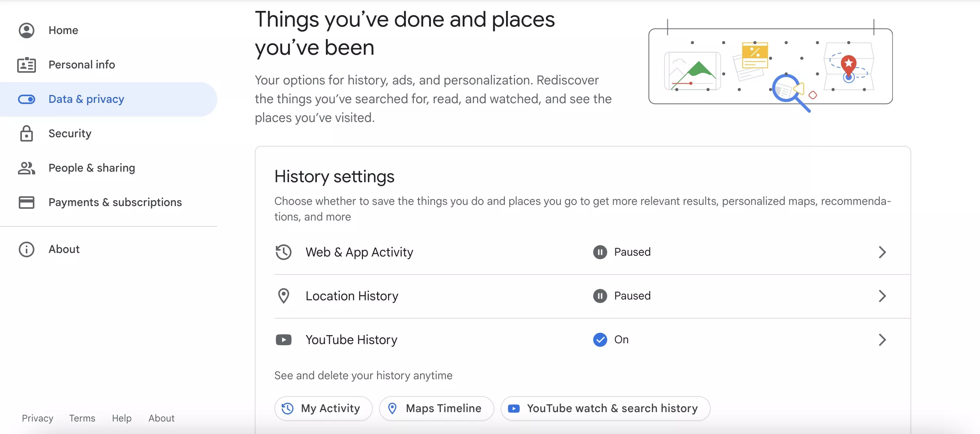
Task: Open Maps Timeline button
Action: [x=436, y=409]
